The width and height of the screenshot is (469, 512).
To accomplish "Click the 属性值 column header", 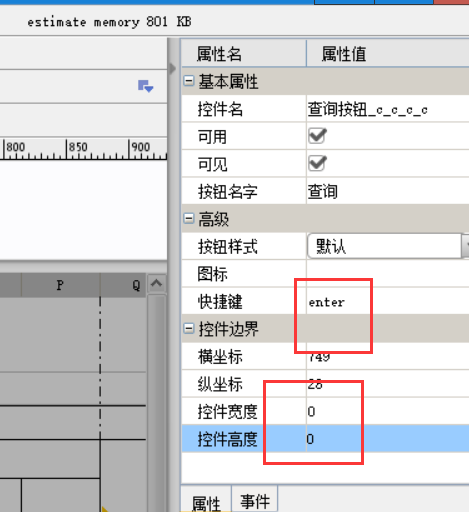I will pos(388,54).
